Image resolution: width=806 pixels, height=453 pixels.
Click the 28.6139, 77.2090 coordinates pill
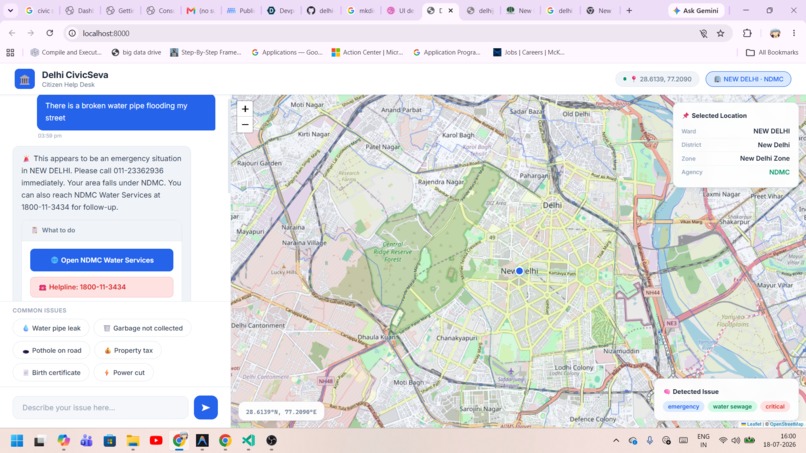tap(657, 79)
